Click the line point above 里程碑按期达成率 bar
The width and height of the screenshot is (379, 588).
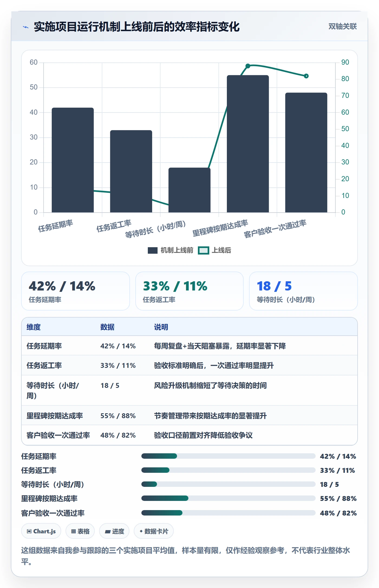pyautogui.click(x=248, y=66)
